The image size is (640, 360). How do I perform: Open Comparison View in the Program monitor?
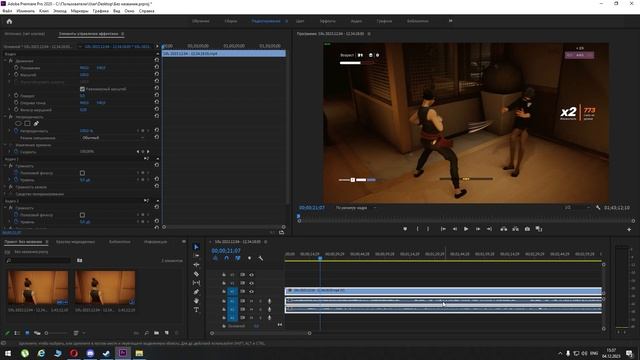pyautogui.click(x=539, y=229)
